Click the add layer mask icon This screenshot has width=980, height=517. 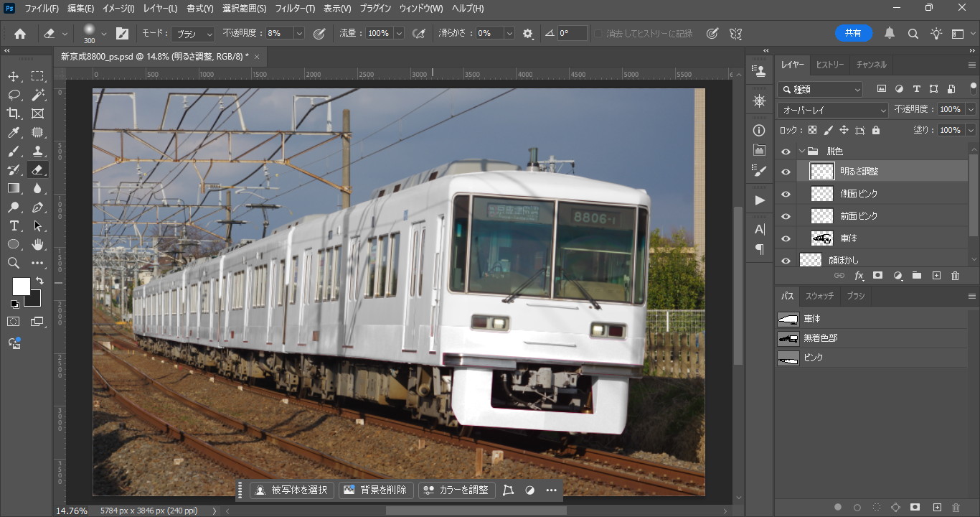(877, 276)
